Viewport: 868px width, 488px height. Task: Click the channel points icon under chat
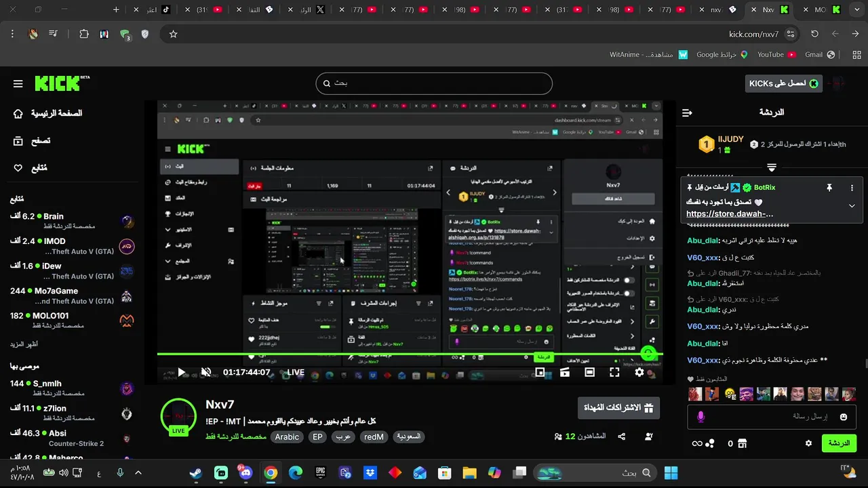point(710,443)
